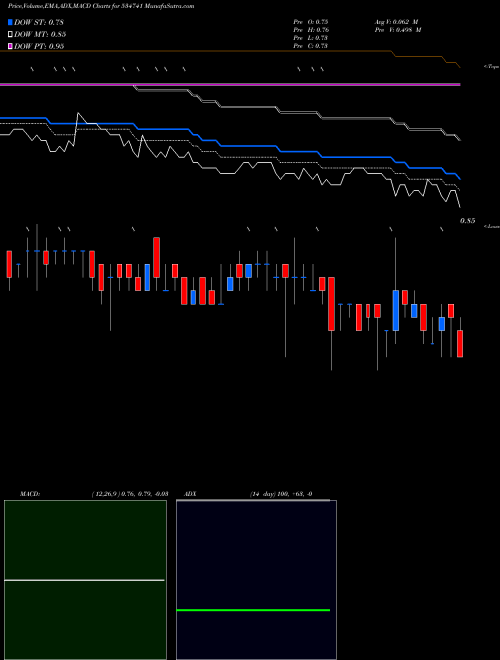Click the 0.85 price label on right
Image resolution: width=500 pixels, height=660 pixels.
(x=468, y=221)
